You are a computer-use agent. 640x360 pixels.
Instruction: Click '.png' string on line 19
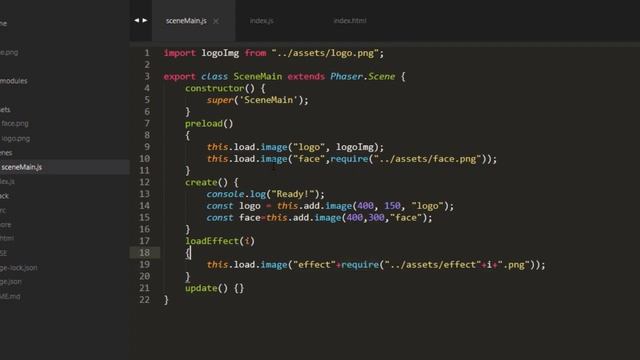coord(513,264)
